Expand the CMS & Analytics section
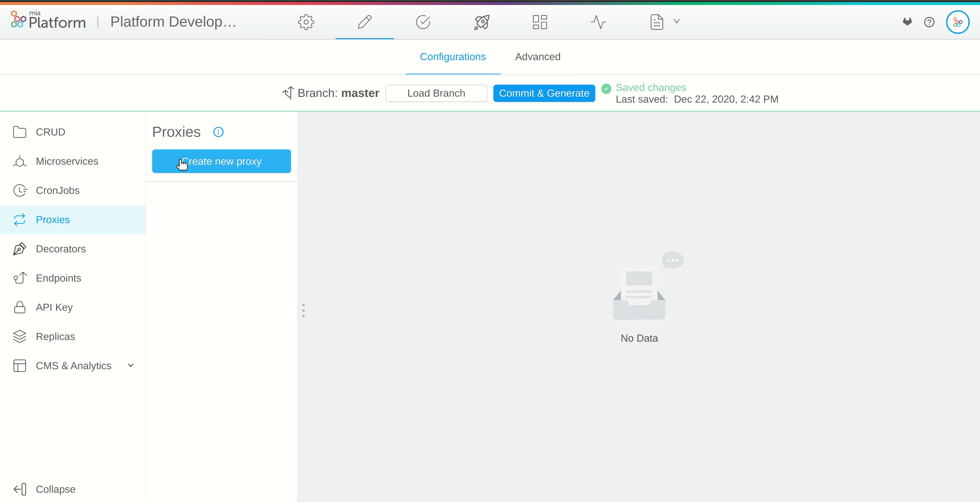 [131, 365]
